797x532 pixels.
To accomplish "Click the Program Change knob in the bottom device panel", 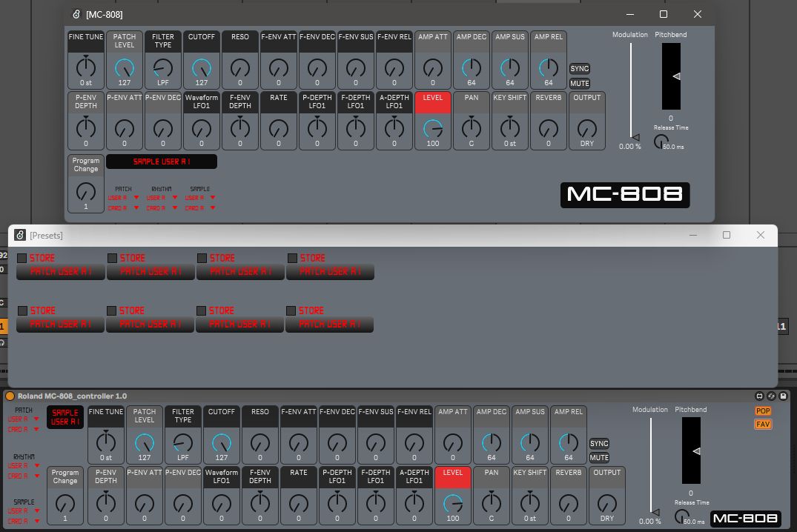I will tap(65, 504).
